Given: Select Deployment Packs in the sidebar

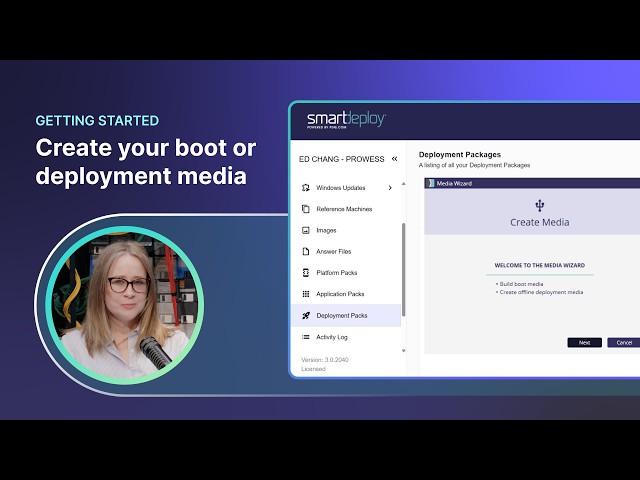Looking at the screenshot, I should (x=346, y=316).
